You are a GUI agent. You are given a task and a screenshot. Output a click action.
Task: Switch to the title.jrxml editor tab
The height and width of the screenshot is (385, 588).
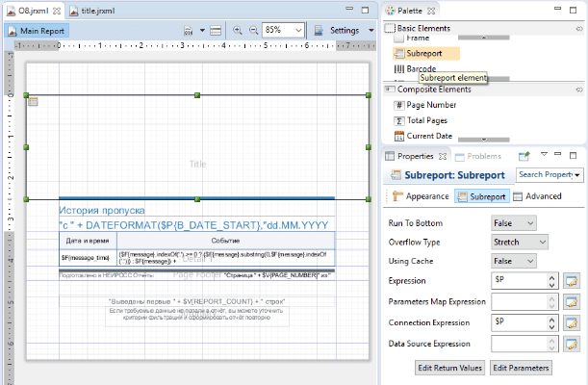[92, 11]
